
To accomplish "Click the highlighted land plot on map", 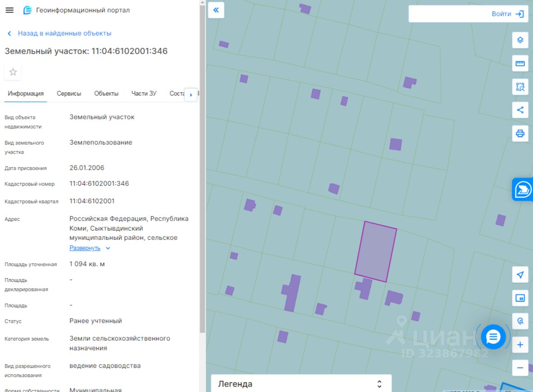I will tap(375, 251).
